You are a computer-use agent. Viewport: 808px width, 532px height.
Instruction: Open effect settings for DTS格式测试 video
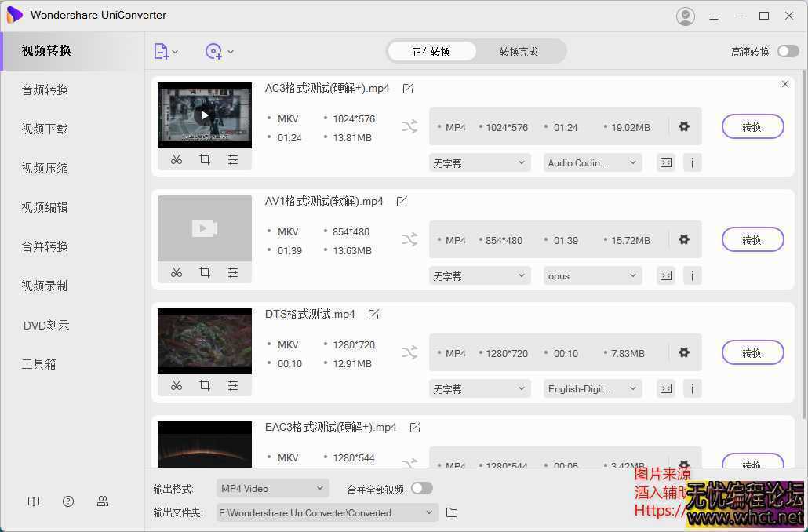[x=233, y=385]
